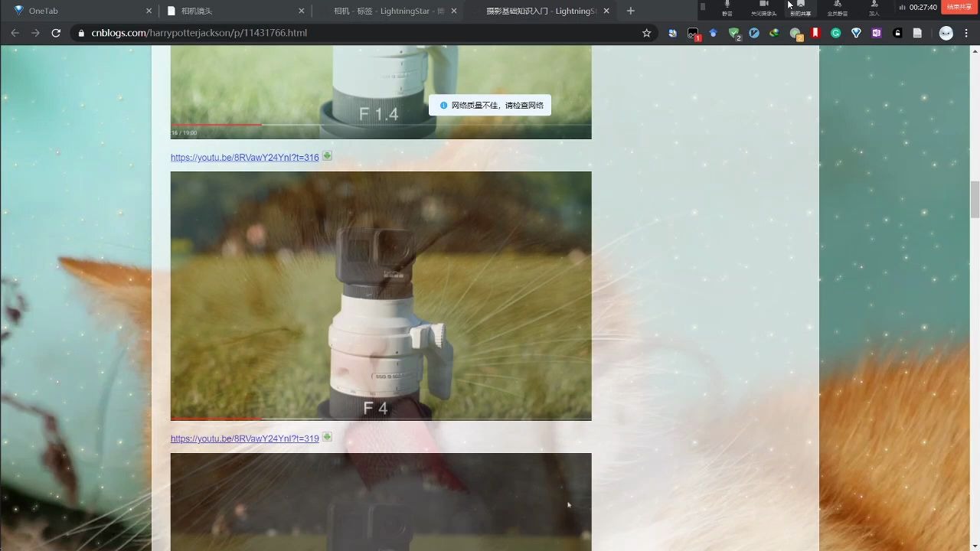The image size is (980, 551).
Task: Open a new browser tab
Action: [631, 11]
